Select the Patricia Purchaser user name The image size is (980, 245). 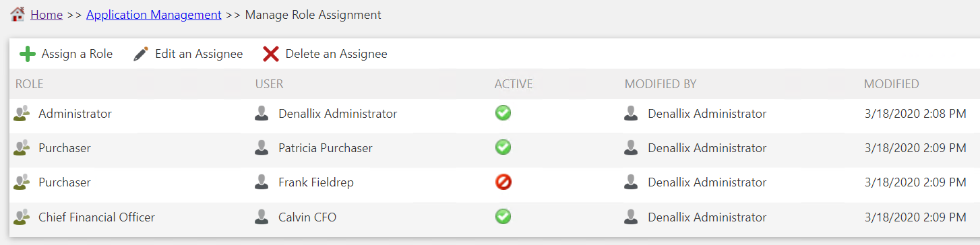326,148
